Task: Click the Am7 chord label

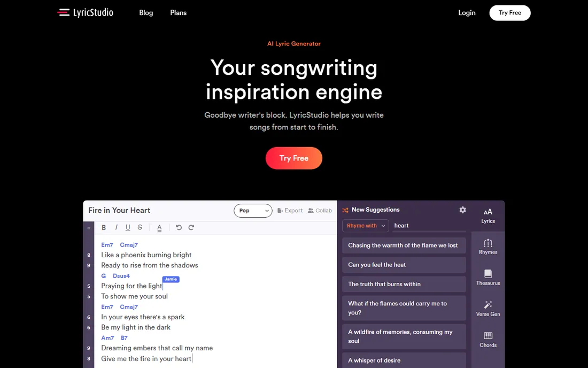Action: [x=107, y=338]
